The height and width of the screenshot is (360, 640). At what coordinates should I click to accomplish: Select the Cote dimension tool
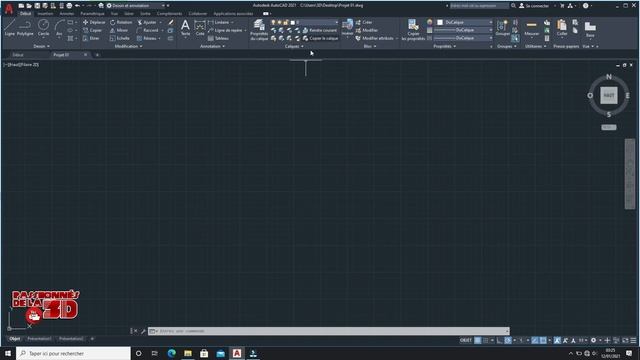pos(200,28)
